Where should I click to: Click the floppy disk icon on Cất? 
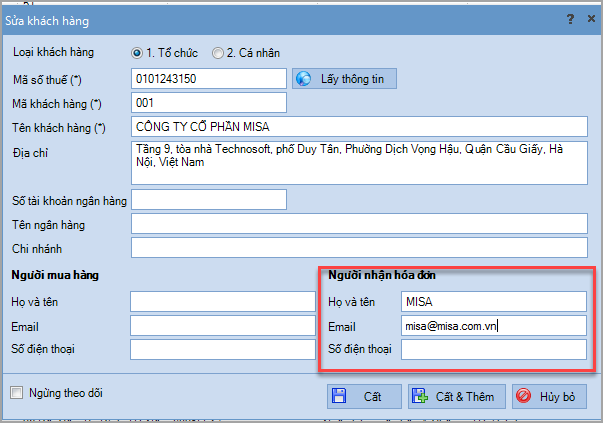(339, 396)
